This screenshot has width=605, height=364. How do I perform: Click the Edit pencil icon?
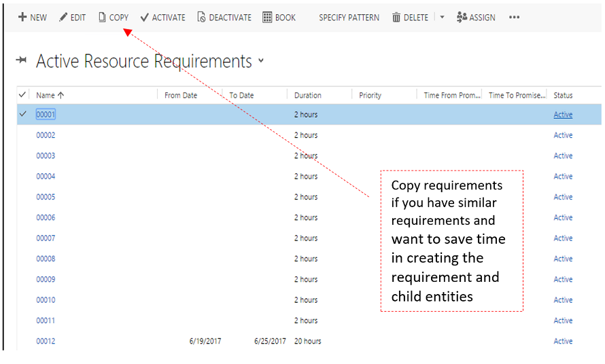63,17
